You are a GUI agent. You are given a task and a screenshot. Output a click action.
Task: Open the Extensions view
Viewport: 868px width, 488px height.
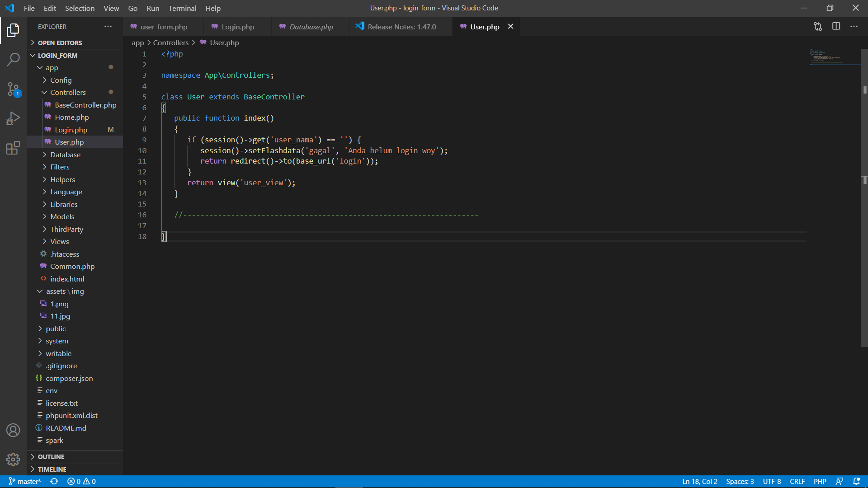pos(13,148)
